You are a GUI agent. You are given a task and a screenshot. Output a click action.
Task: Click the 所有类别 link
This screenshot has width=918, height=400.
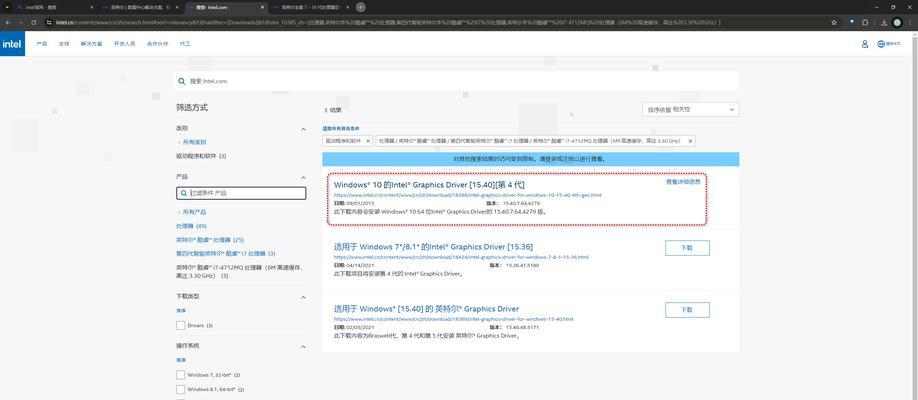click(x=193, y=142)
